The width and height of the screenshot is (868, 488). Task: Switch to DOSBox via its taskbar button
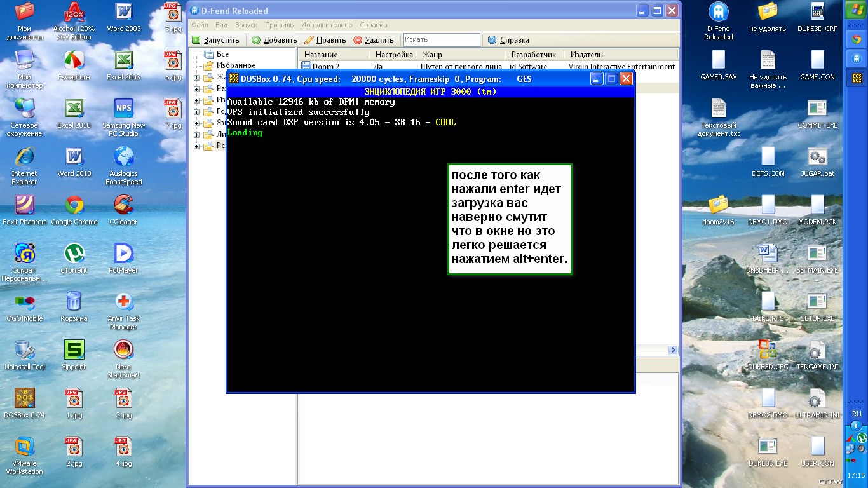point(855,79)
